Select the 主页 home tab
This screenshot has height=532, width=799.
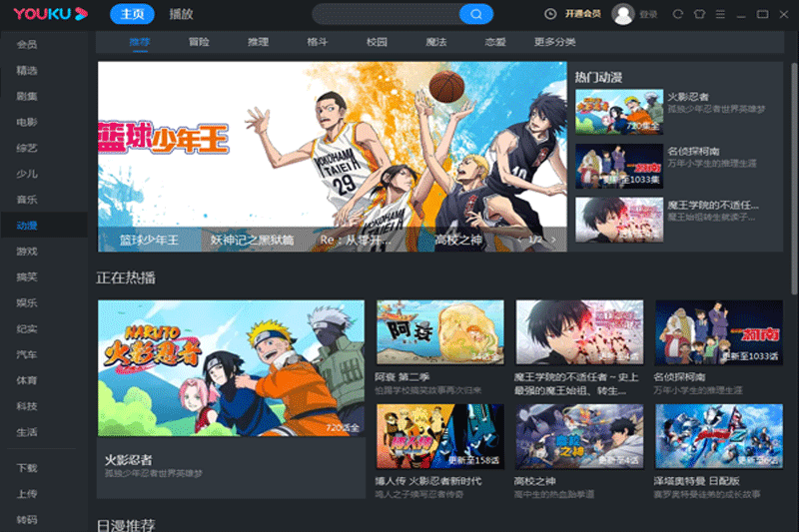132,14
